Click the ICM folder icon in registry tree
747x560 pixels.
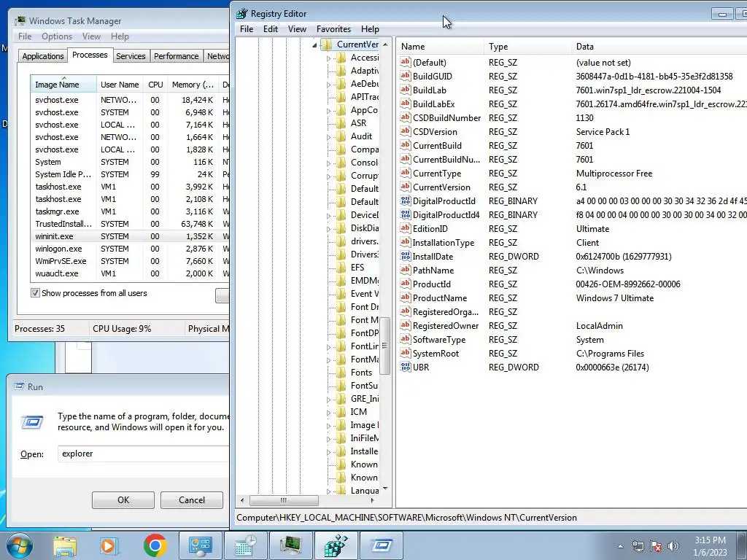[341, 412]
